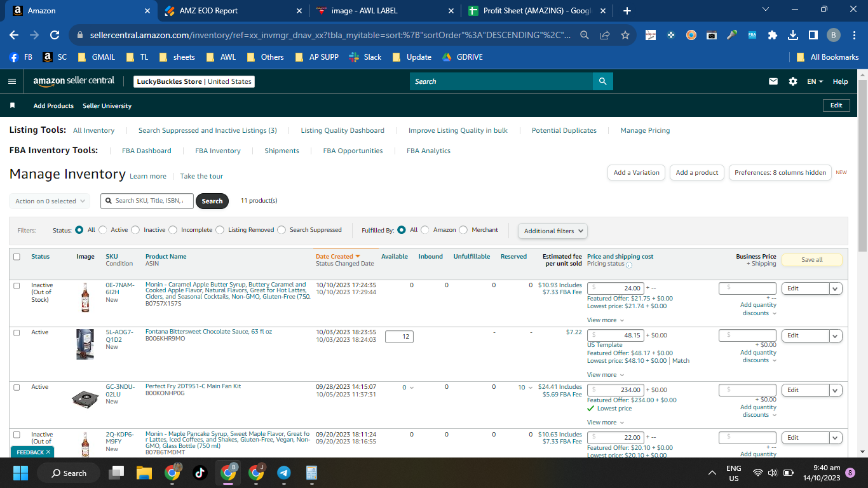Viewport: 868px width, 488px height.
Task: Switch to the image - AWL LABEL tab
Action: tap(384, 11)
